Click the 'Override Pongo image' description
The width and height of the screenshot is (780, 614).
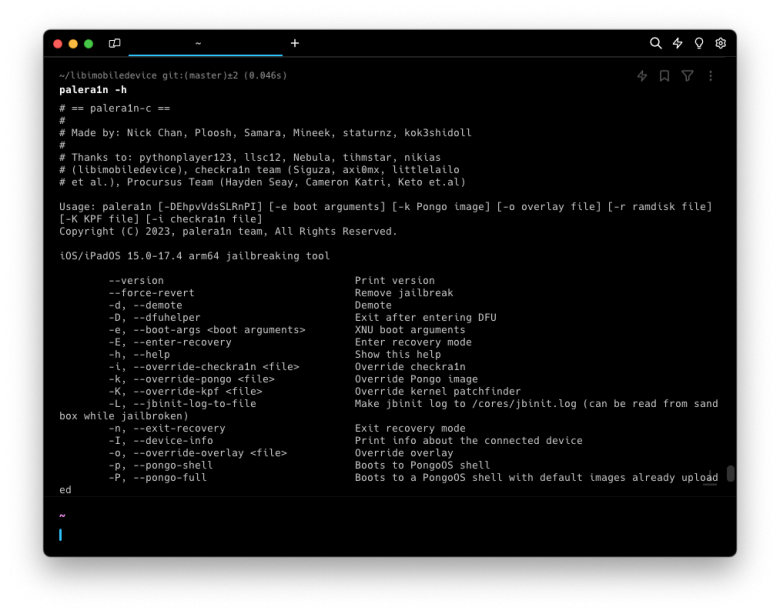click(416, 379)
